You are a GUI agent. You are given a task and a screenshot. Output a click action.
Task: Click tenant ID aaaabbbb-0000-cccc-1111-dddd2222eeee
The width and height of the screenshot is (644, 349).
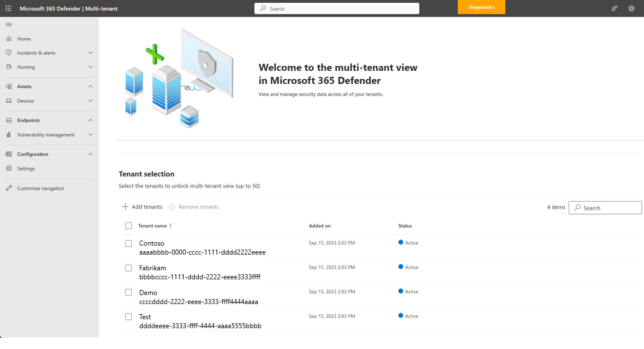203,252
